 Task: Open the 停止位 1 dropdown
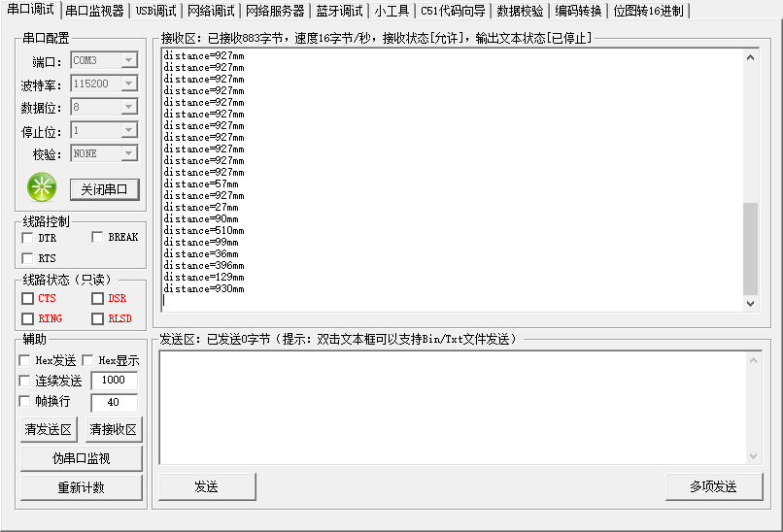(x=129, y=130)
